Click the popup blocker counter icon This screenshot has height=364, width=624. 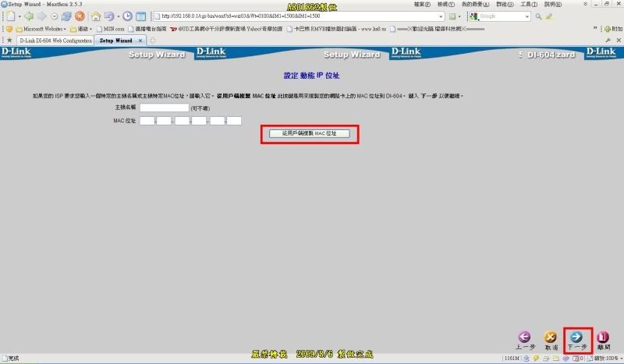coord(578,359)
